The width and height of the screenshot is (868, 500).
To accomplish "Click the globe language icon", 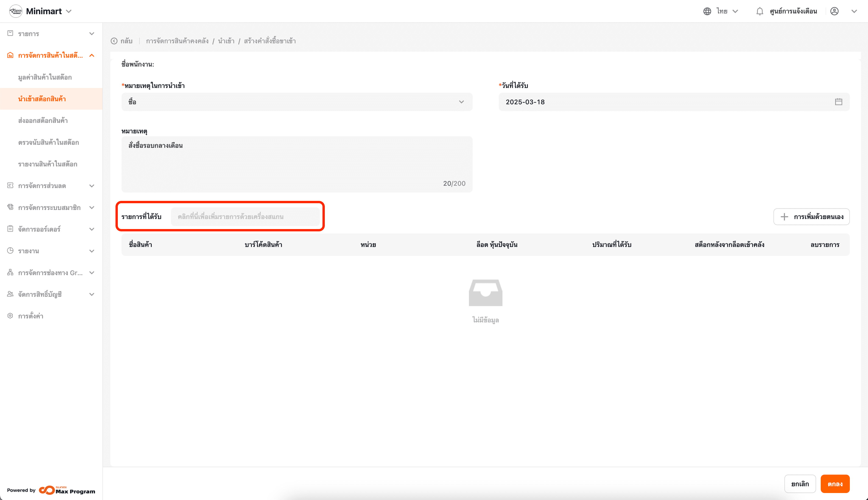I will coord(707,11).
